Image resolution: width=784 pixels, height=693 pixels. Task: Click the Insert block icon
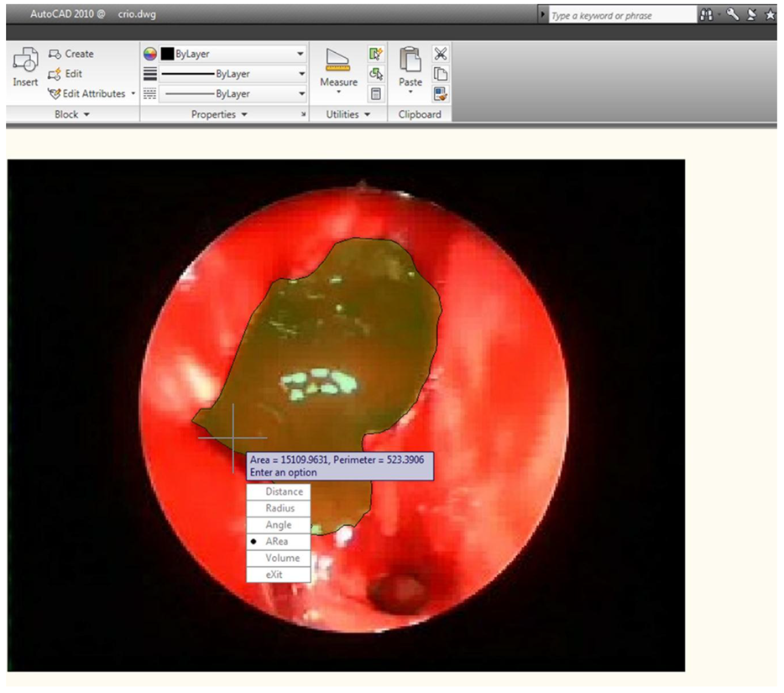[x=24, y=61]
